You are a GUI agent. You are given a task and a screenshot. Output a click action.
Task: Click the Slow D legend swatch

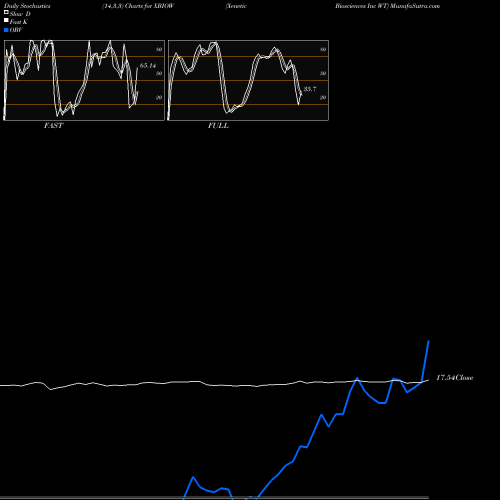[x=6, y=12]
